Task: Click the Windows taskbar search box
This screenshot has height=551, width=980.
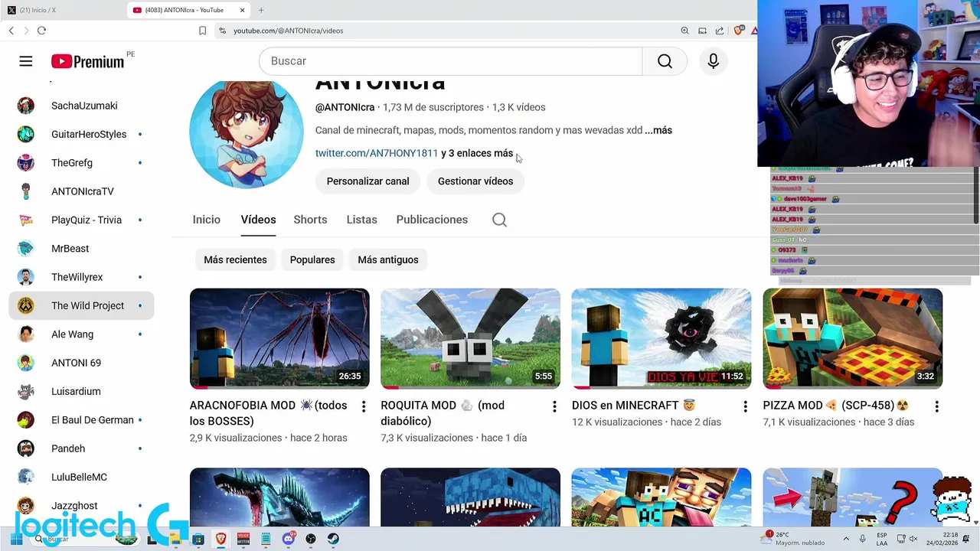Action: coord(84,539)
